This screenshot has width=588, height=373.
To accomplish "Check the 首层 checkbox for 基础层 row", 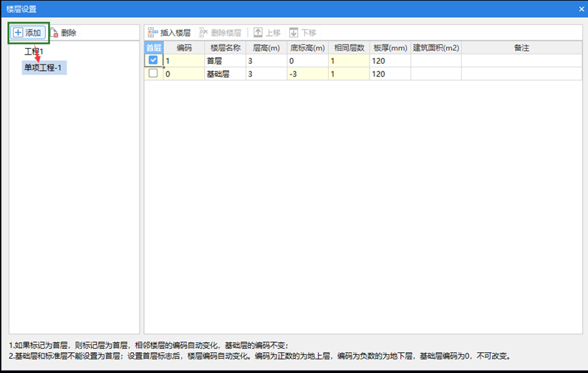I will 153,73.
